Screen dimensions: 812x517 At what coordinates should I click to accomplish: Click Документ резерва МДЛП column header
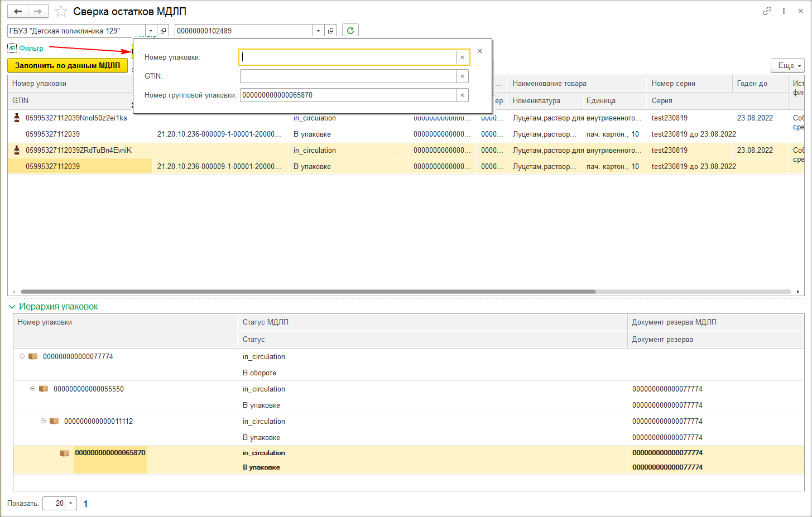715,322
